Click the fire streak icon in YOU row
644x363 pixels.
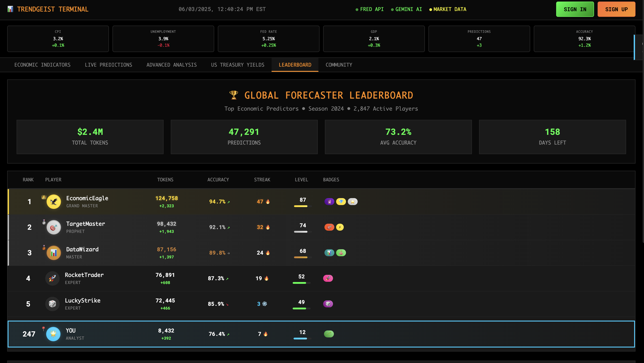tap(266, 334)
